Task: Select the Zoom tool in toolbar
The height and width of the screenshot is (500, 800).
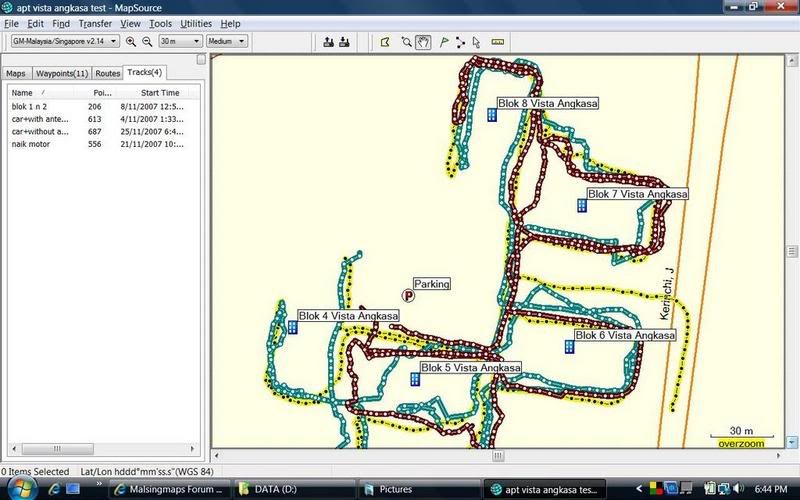Action: pyautogui.click(x=406, y=42)
